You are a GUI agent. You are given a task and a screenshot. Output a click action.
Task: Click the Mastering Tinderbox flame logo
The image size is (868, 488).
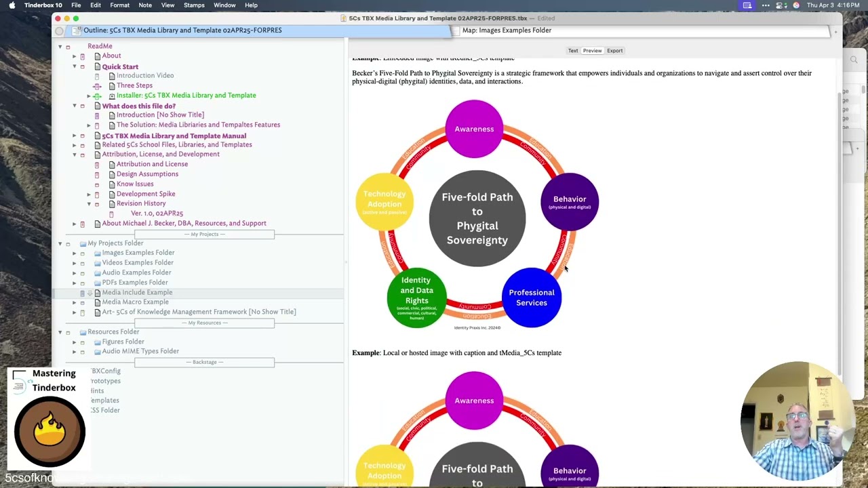50,432
